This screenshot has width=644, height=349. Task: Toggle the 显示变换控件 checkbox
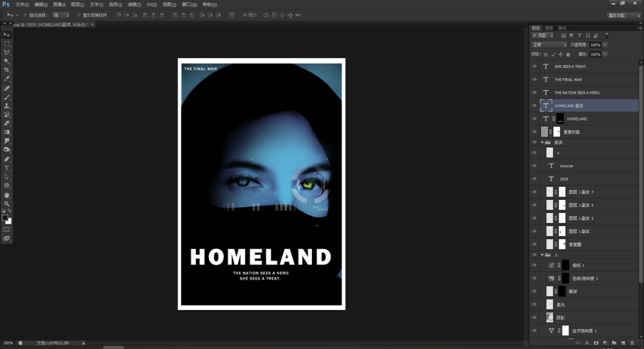[79, 15]
